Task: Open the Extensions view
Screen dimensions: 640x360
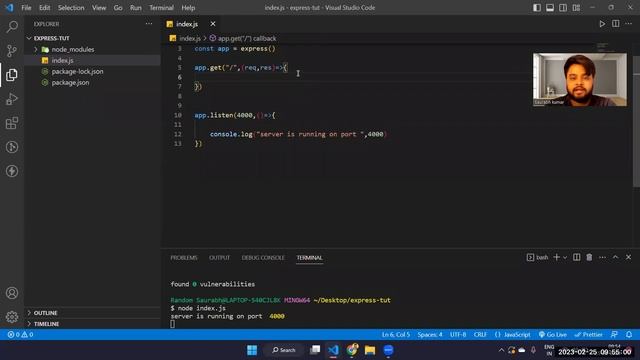Action: click(x=12, y=123)
